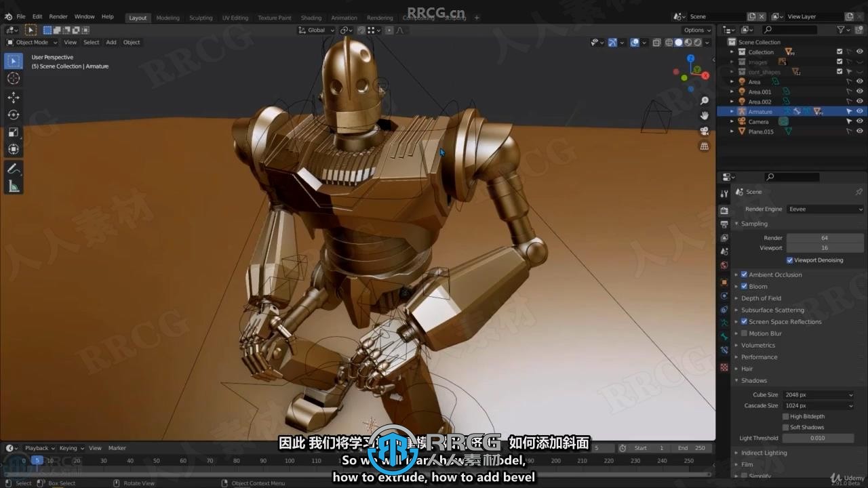Image resolution: width=868 pixels, height=488 pixels.
Task: Open the Object Mode dropdown
Action: (33, 42)
